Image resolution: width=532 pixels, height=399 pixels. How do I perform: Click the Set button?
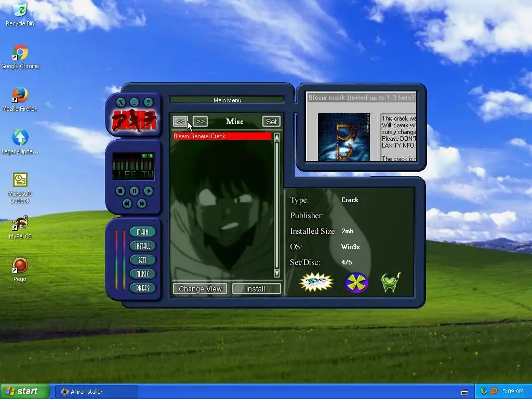tap(271, 122)
